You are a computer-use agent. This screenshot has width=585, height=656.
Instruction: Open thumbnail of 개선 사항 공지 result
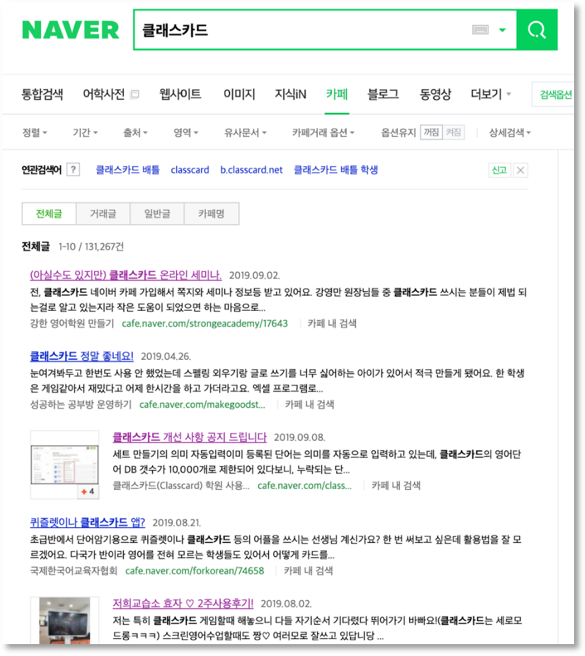pyautogui.click(x=64, y=464)
